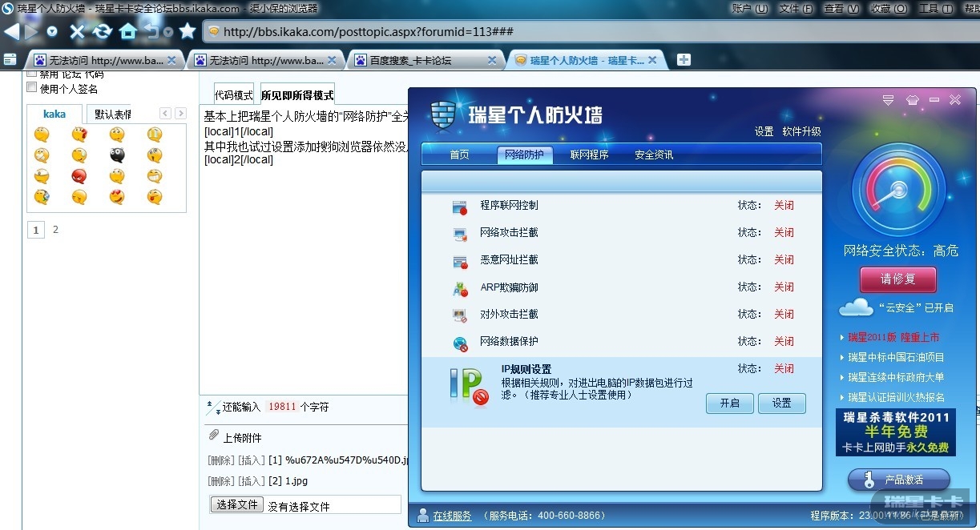Screen dimensions: 980x530
Task: Tick the 禁用论坛代码 checkbox
Action: pyautogui.click(x=32, y=74)
